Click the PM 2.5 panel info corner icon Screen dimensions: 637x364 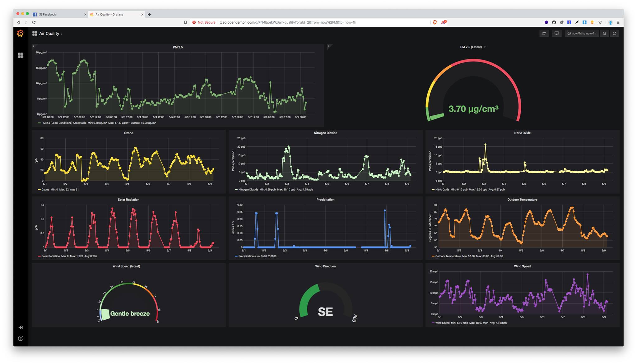tap(34, 46)
